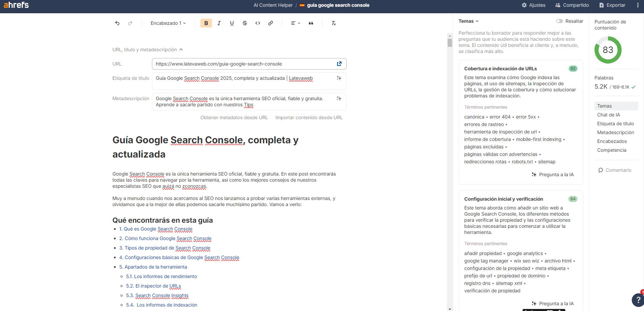Click the Undo arrow icon
Screen dimensions: 644x311
pos(117,23)
